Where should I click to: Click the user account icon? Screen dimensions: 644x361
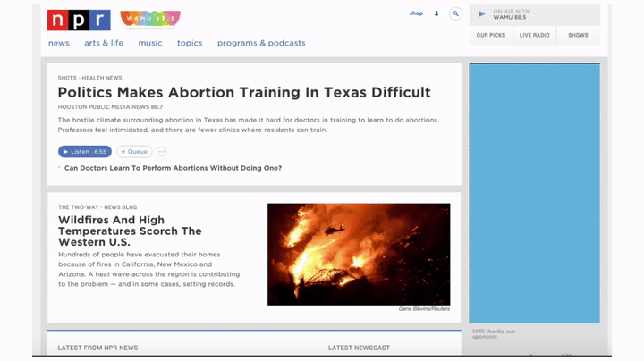coord(436,13)
